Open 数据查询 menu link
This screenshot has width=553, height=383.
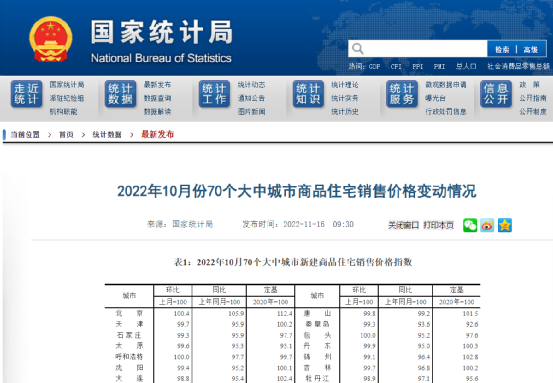(157, 98)
